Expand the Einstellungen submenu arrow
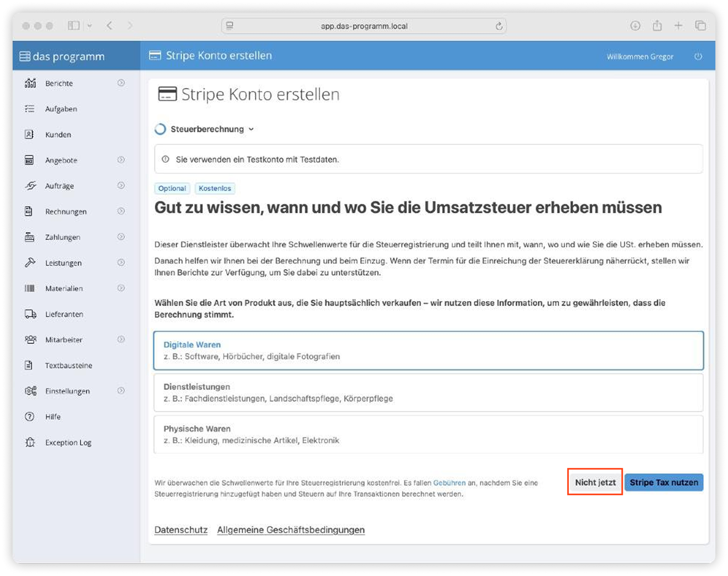 pyautogui.click(x=121, y=391)
